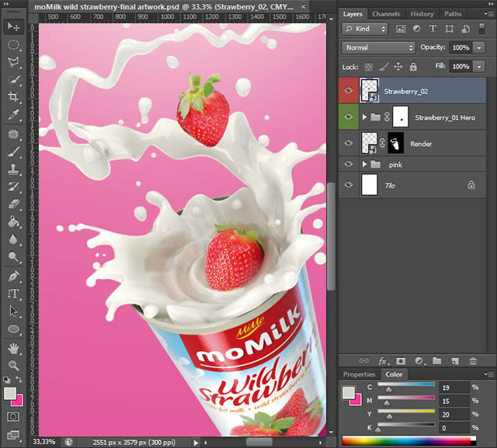Viewport: 497px width, 448px height.
Task: Filter for type layers
Action: [x=433, y=29]
